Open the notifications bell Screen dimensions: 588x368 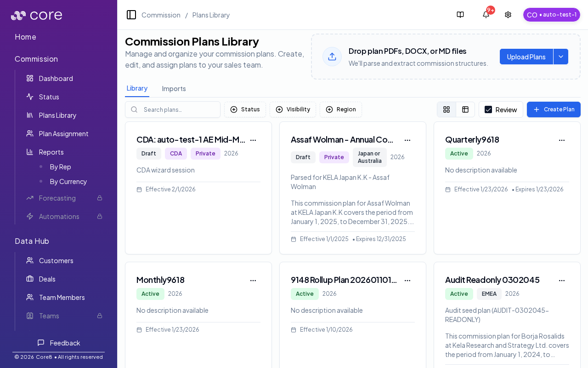click(486, 15)
